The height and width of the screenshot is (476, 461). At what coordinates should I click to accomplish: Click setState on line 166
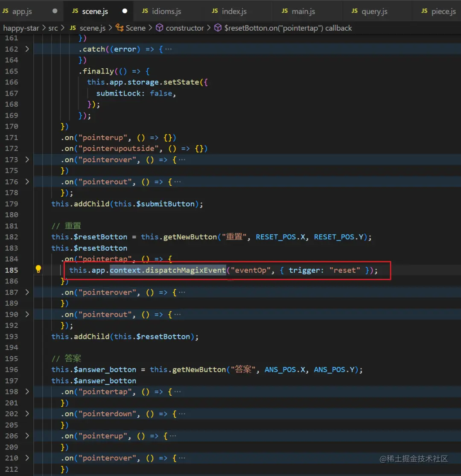[181, 82]
